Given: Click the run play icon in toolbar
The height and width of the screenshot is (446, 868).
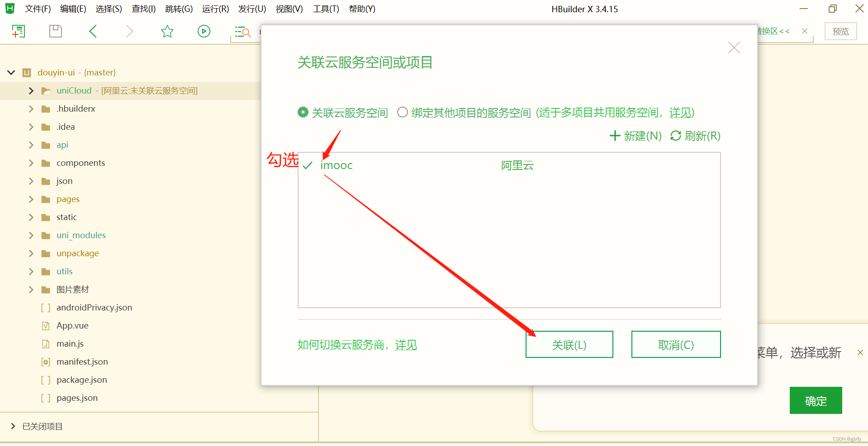Looking at the screenshot, I should pyautogui.click(x=204, y=31).
